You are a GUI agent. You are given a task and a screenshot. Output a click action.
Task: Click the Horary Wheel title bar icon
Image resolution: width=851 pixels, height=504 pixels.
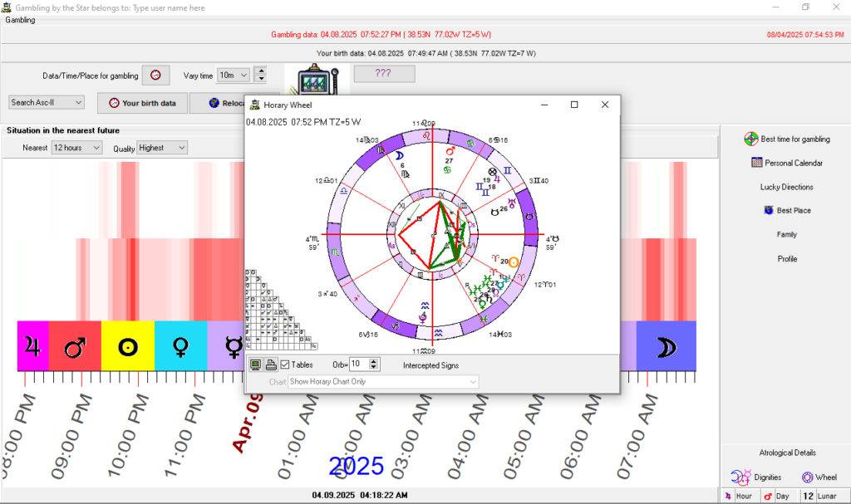254,105
